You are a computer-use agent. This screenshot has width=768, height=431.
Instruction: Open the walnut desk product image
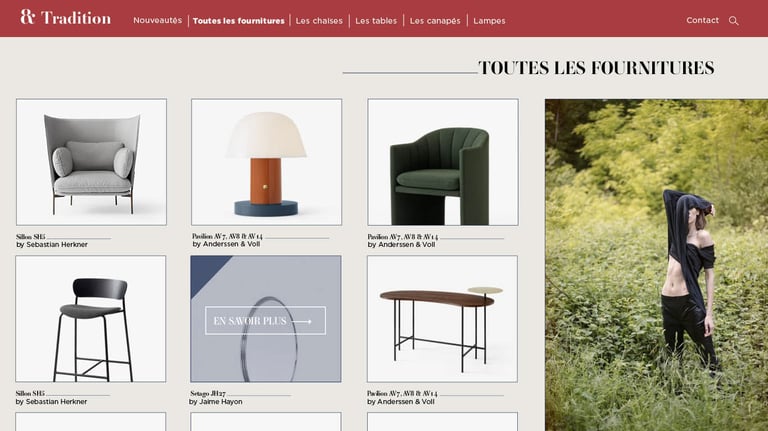442,319
